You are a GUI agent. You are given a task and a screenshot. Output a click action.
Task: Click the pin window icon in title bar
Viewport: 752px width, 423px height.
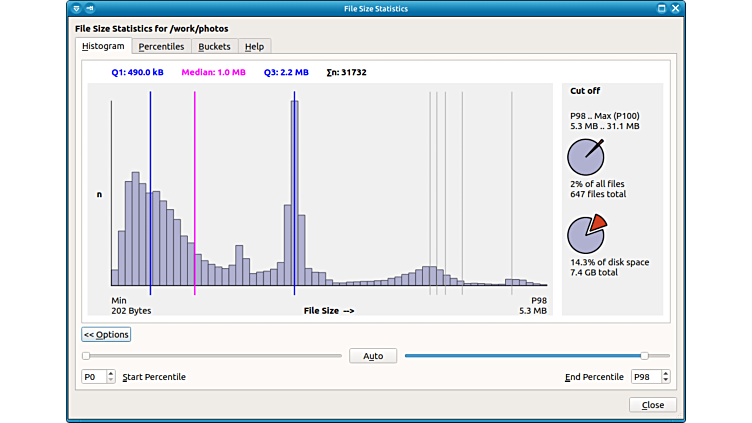pos(90,9)
